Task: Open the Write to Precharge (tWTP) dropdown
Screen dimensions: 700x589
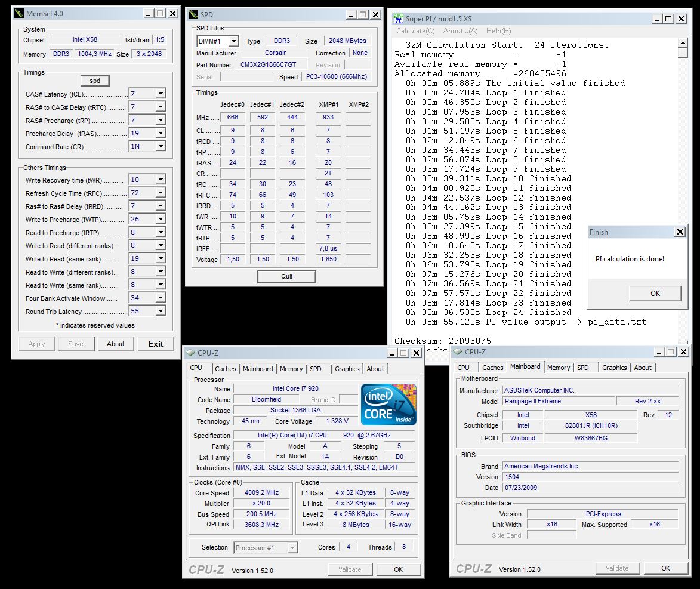Action: point(161,219)
